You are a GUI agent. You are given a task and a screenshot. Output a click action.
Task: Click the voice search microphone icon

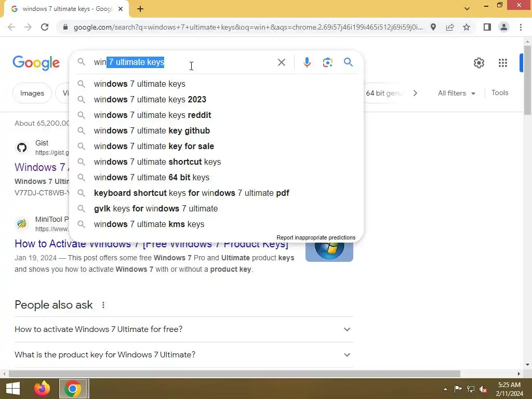tap(307, 62)
